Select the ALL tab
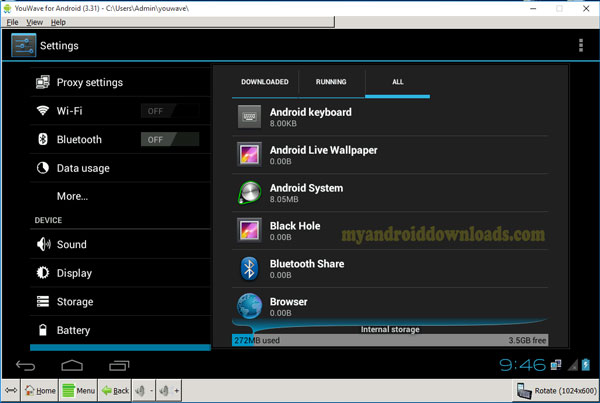600x403 pixels. (x=398, y=82)
